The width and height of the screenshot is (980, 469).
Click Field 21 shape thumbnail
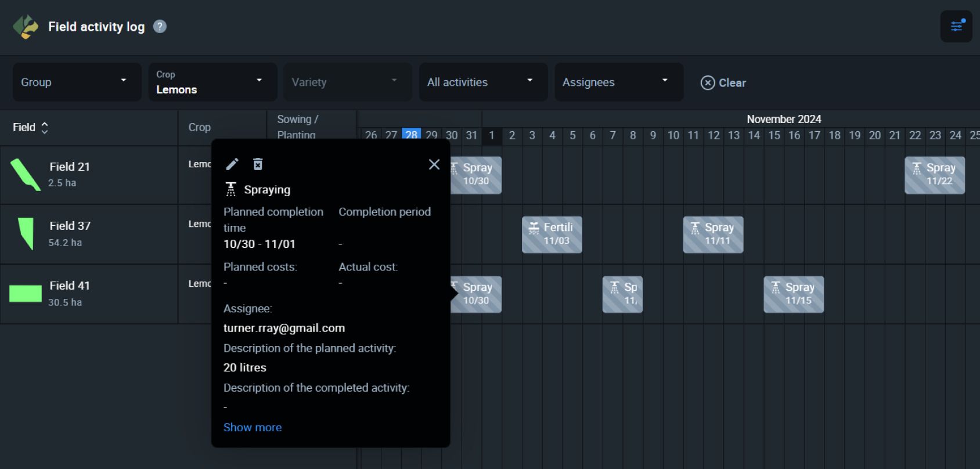pyautogui.click(x=26, y=174)
